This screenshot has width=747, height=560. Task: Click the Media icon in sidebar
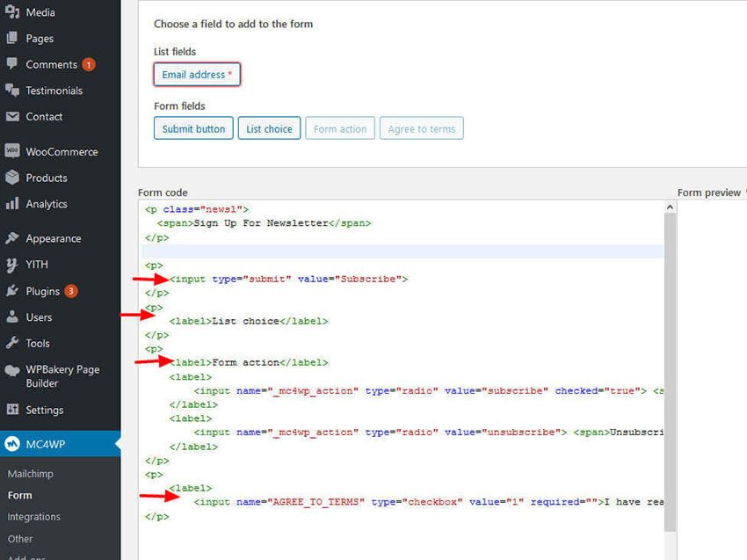coord(12,12)
